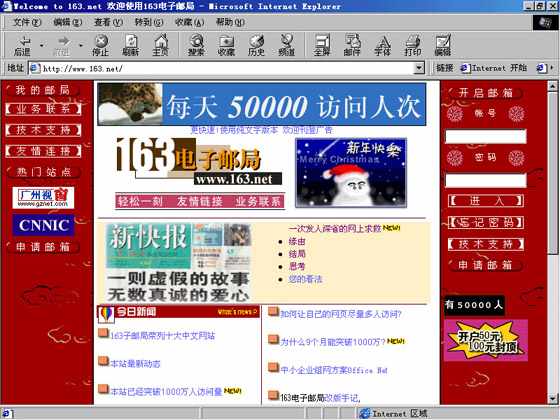This screenshot has width=560, height=420.
Task: Open the 编辑 edit toolbar icon
Action: tap(443, 45)
